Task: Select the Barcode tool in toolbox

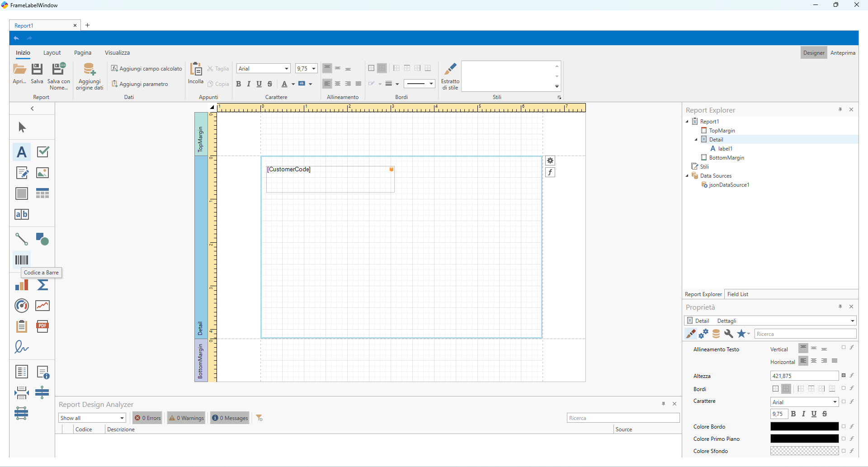Action: pyautogui.click(x=21, y=259)
